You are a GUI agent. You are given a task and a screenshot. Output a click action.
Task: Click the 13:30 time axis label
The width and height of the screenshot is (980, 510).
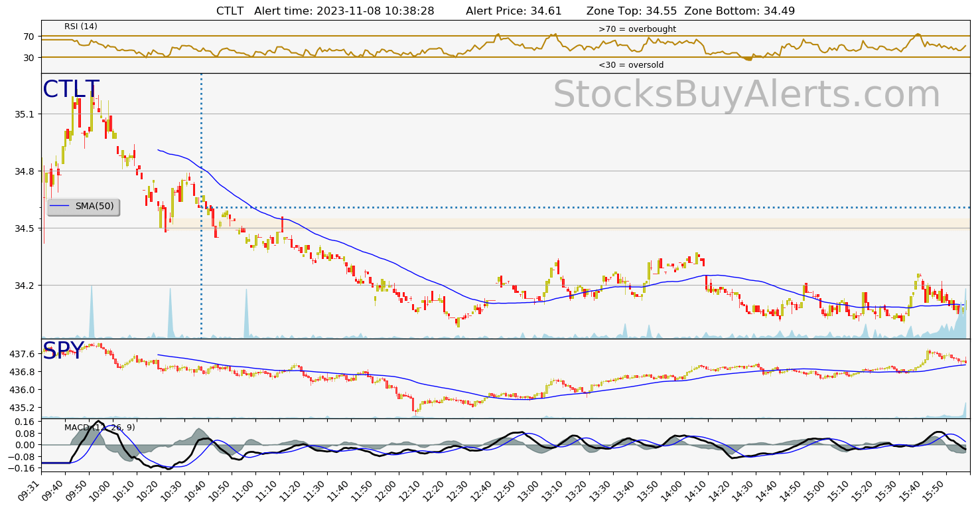603,490
